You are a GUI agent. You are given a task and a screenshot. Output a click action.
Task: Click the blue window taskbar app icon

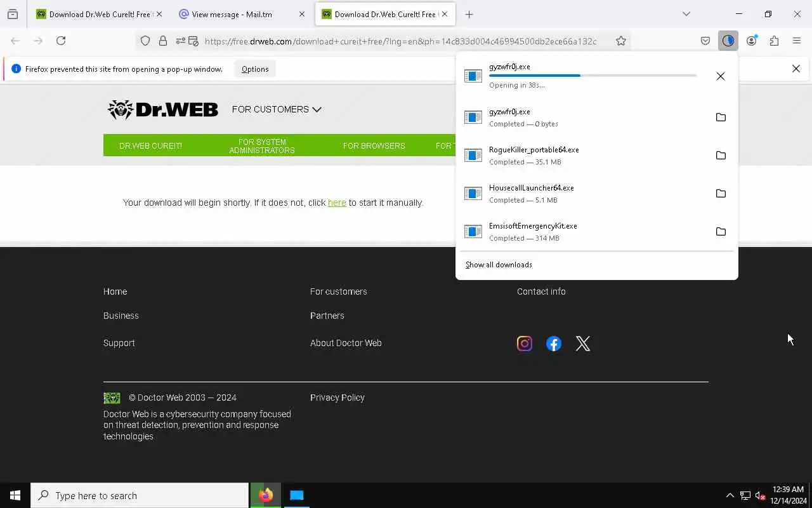click(x=297, y=495)
